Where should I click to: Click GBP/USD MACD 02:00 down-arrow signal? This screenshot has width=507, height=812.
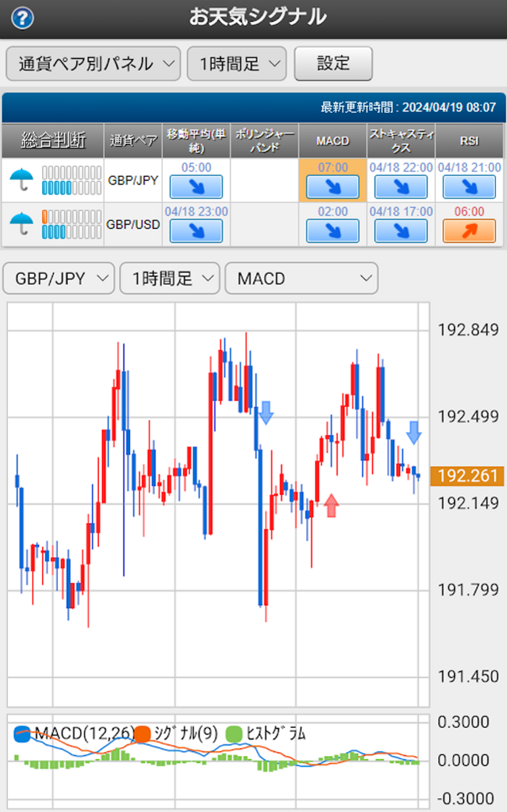point(332,231)
